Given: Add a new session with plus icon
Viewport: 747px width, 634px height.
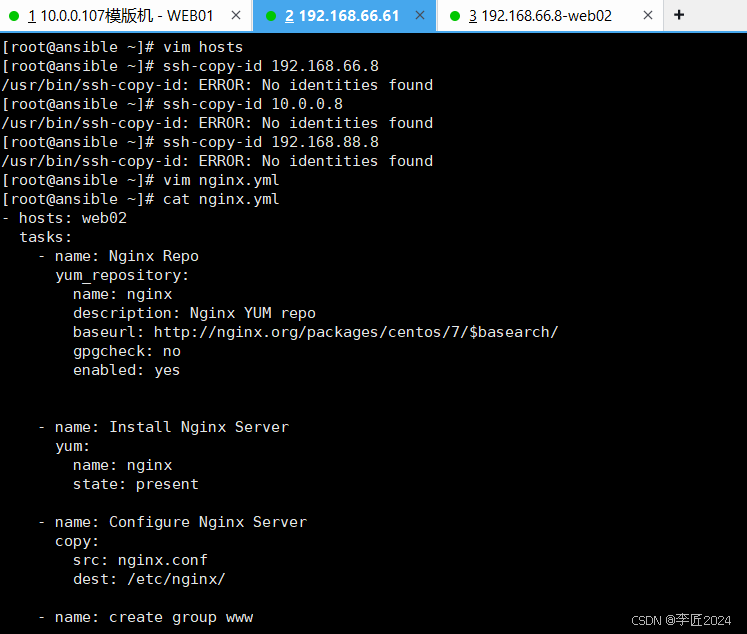Looking at the screenshot, I should coord(679,15).
